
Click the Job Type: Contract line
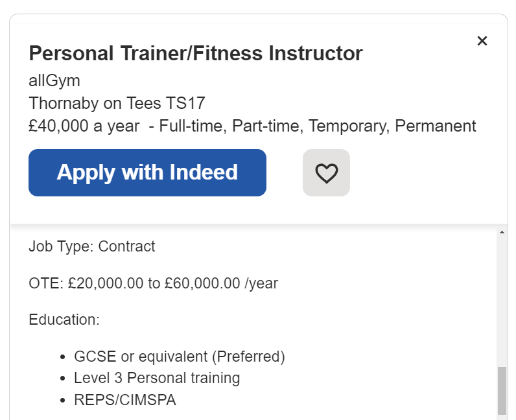92,246
